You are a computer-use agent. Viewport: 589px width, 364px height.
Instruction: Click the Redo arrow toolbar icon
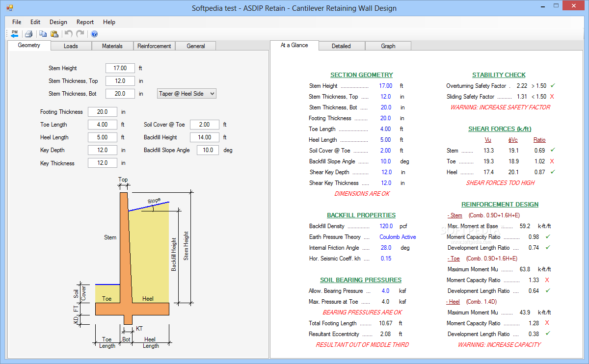80,34
